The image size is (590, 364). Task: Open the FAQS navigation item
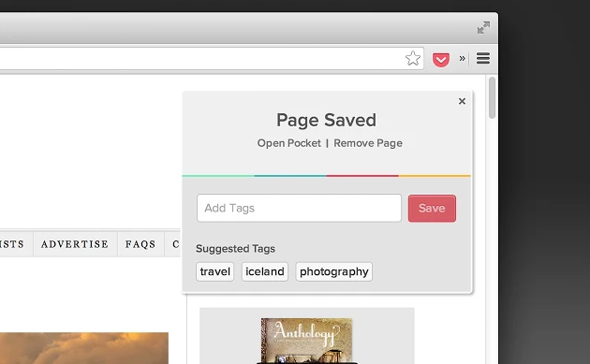(140, 244)
